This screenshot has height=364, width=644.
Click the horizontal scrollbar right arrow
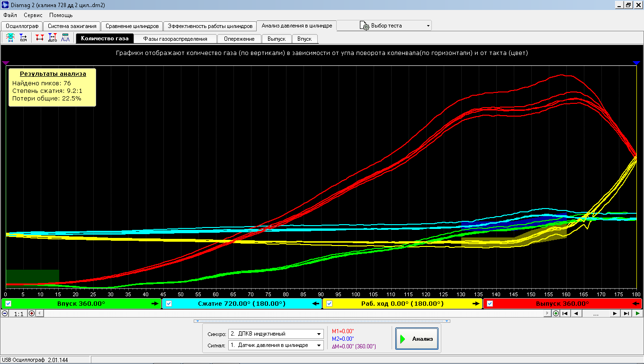(x=548, y=313)
